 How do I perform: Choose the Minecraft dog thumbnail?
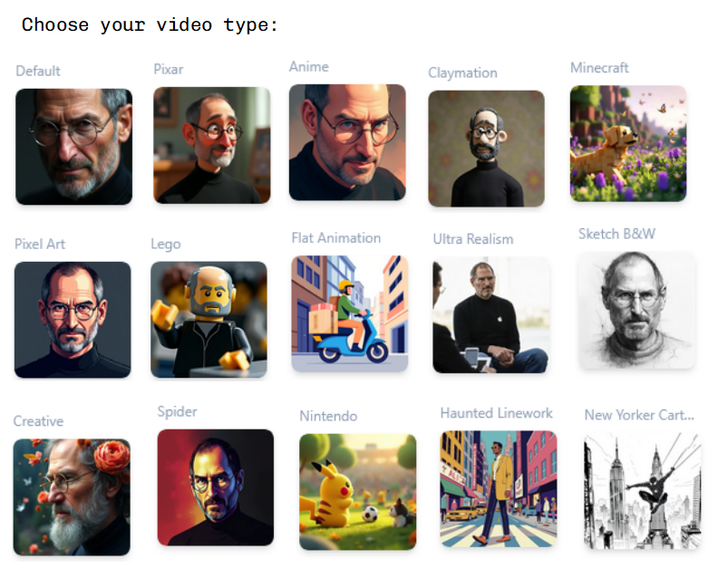[628, 143]
